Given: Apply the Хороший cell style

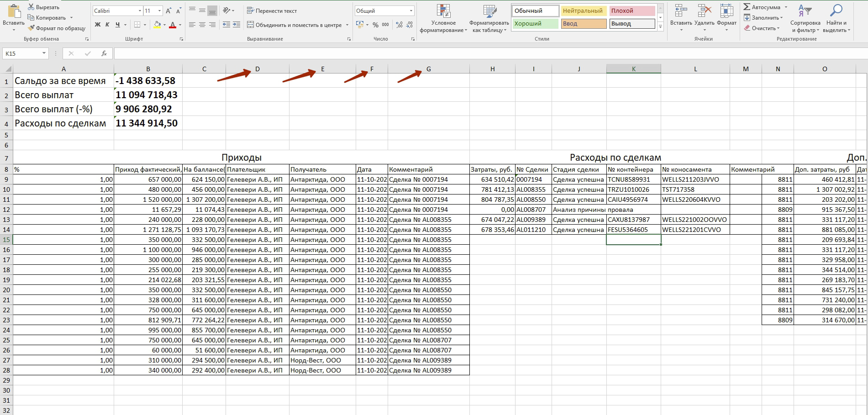Looking at the screenshot, I should [x=536, y=23].
